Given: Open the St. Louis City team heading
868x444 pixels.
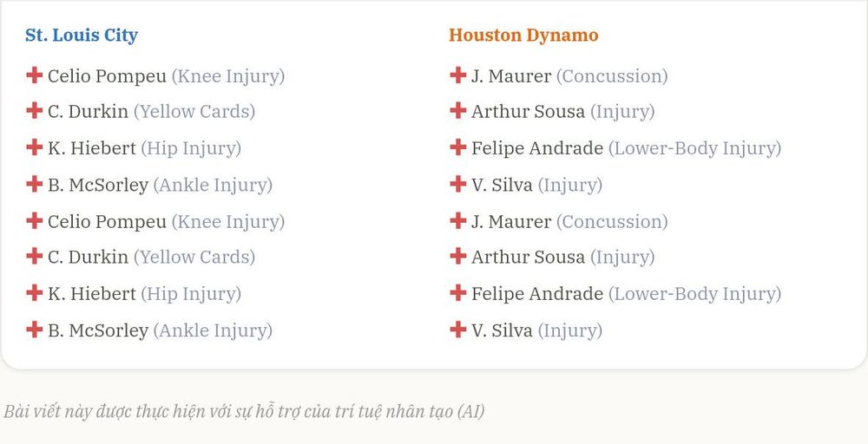Looking at the screenshot, I should [82, 35].
